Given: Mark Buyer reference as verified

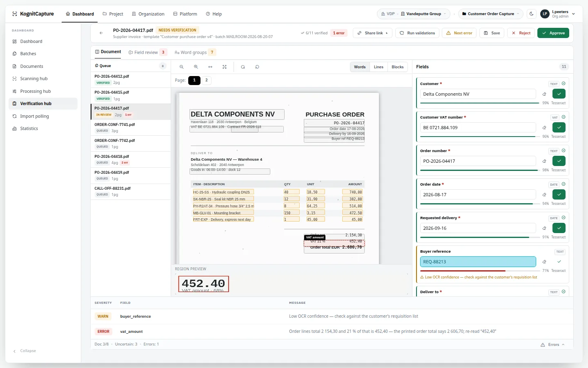Looking at the screenshot, I should point(559,262).
